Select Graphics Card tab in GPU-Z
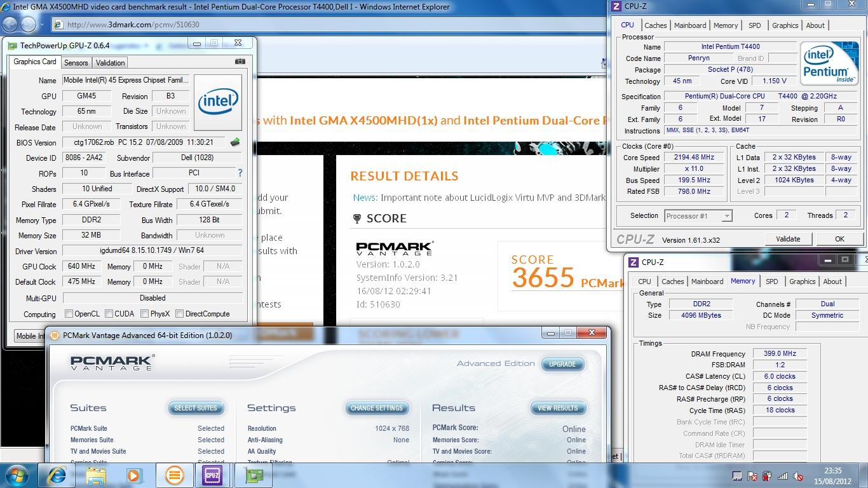 pyautogui.click(x=35, y=62)
